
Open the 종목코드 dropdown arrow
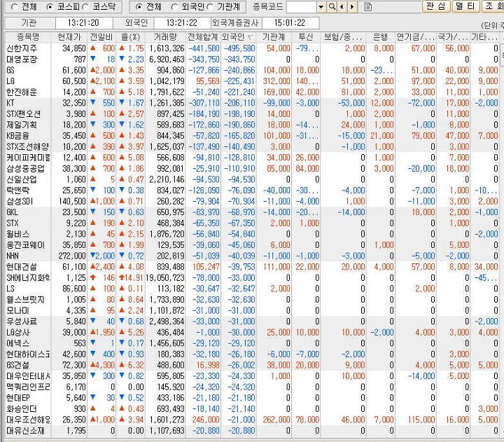(x=321, y=7)
